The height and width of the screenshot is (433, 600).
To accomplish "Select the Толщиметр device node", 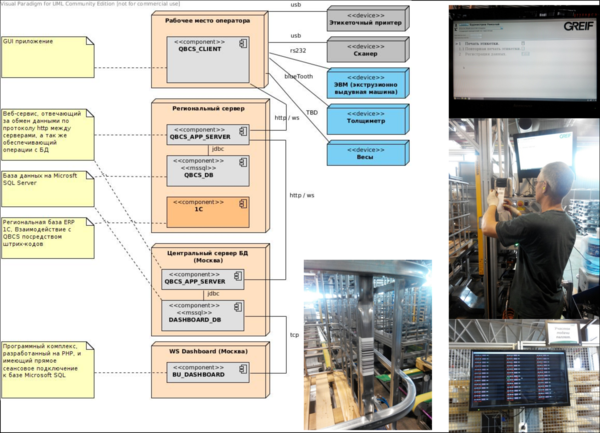I will pyautogui.click(x=366, y=121).
